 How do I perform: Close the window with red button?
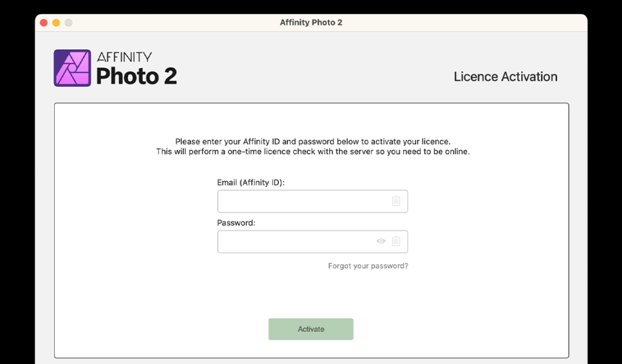click(44, 22)
